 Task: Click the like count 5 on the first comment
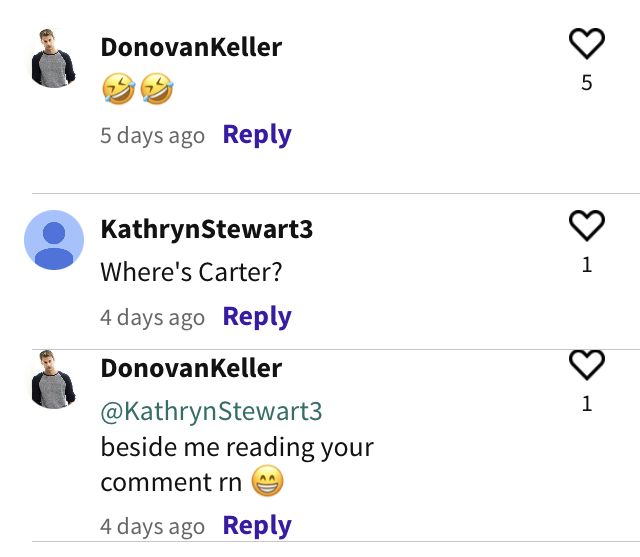[x=587, y=83]
